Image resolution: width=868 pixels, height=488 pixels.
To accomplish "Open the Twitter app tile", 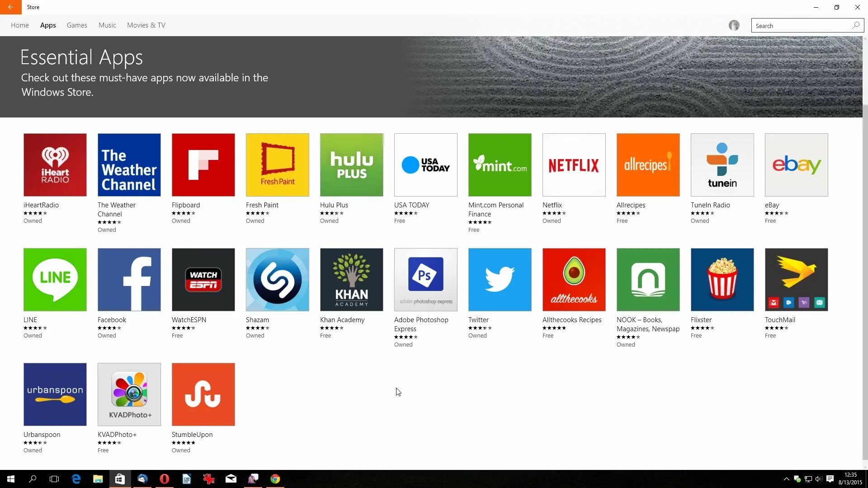I will click(x=500, y=279).
